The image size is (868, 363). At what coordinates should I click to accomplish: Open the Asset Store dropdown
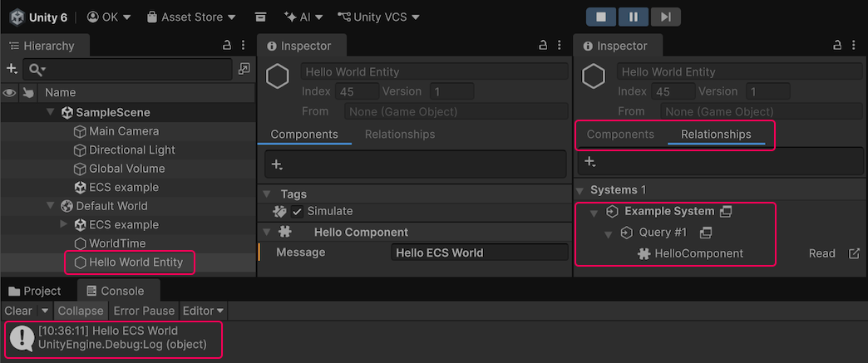[191, 17]
